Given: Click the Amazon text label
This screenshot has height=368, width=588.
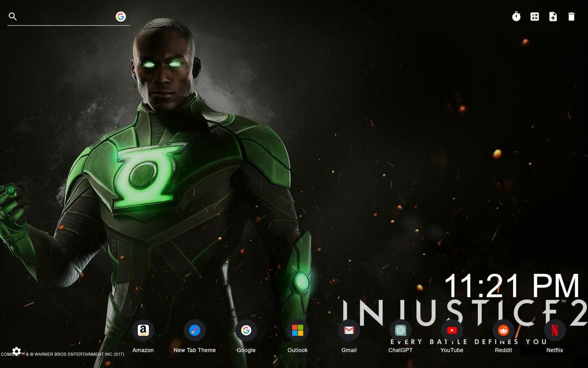Looking at the screenshot, I should [x=143, y=350].
